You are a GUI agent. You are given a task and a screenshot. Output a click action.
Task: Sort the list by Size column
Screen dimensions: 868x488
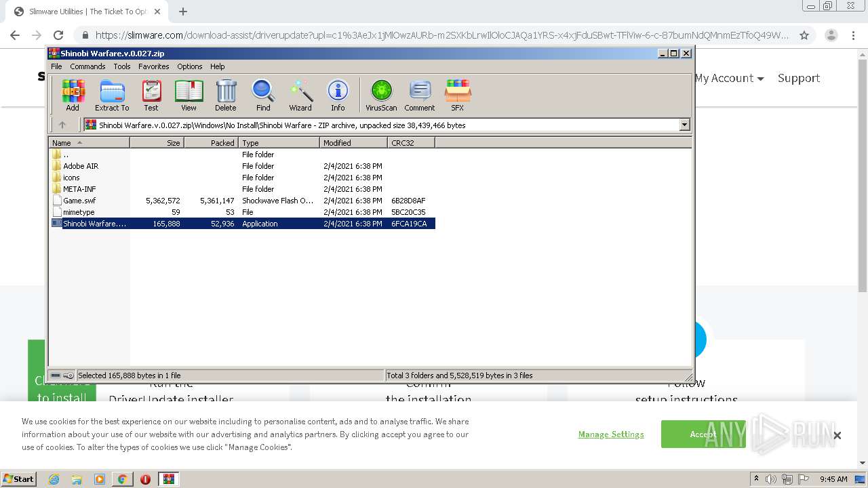tap(157, 143)
